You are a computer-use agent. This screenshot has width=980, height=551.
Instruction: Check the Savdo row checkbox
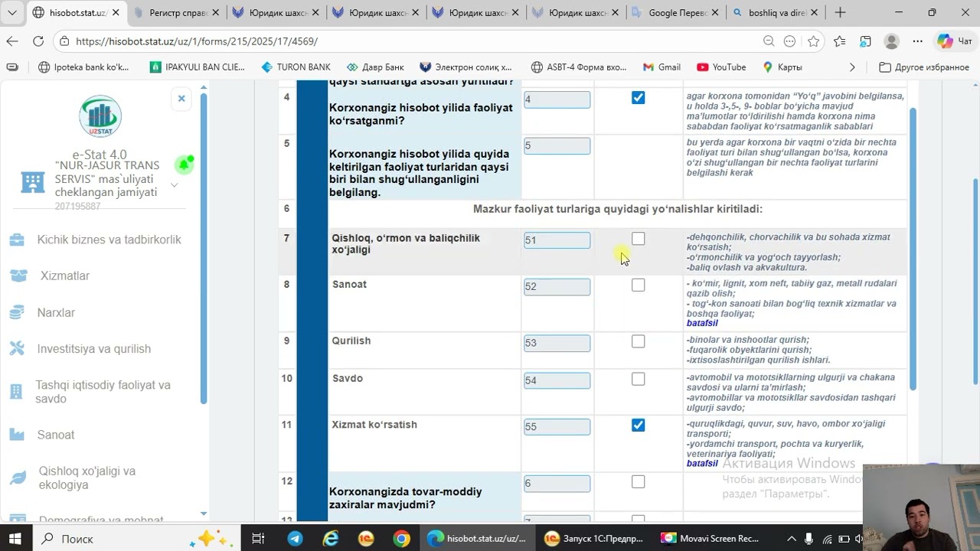pos(638,379)
